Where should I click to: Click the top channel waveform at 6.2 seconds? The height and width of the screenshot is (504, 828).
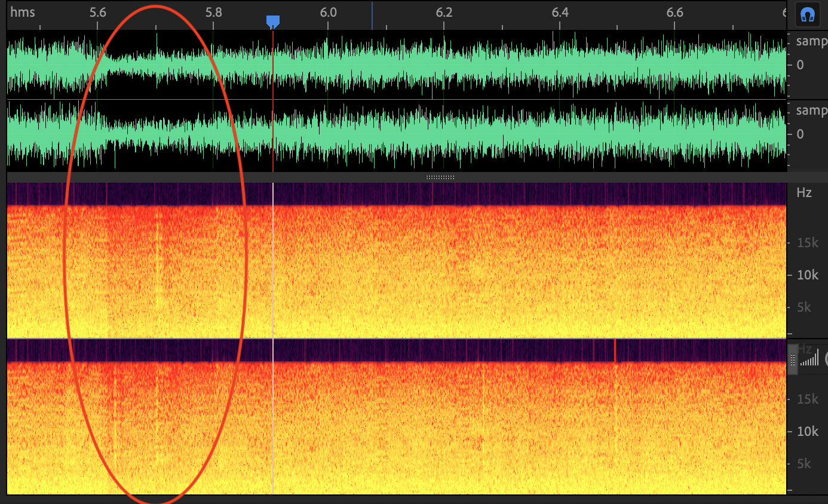coord(444,64)
